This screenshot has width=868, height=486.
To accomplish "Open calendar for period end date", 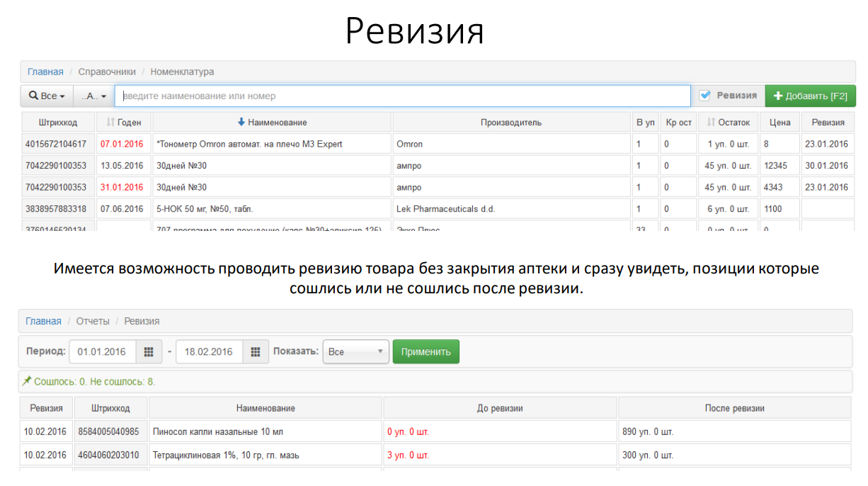I will click(256, 352).
